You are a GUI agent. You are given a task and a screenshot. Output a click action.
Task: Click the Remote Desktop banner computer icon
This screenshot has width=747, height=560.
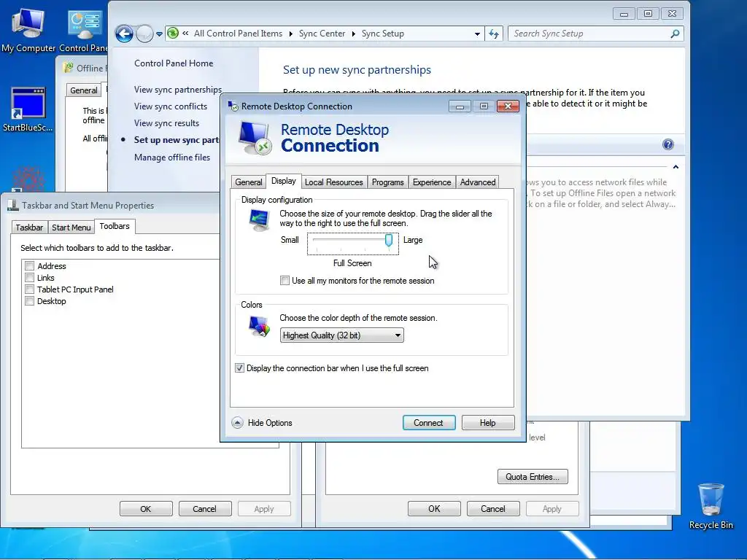(255, 138)
